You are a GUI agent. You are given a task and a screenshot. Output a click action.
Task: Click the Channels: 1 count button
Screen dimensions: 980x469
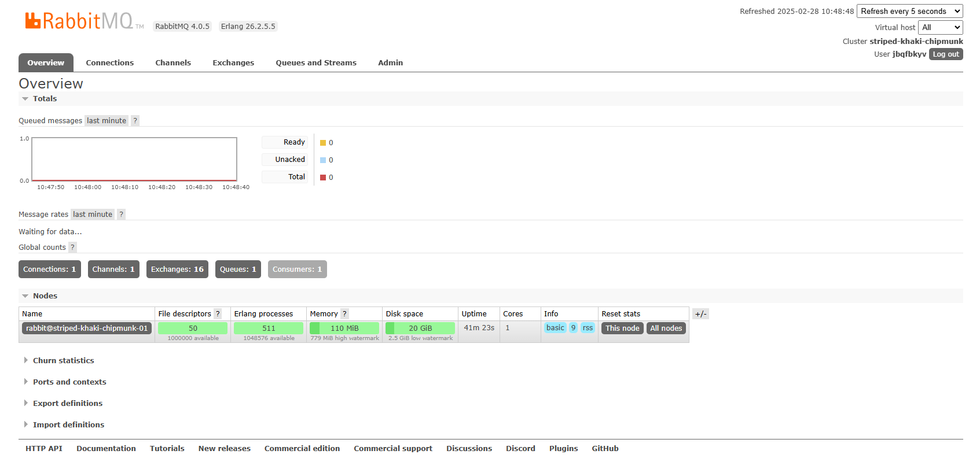(x=113, y=269)
